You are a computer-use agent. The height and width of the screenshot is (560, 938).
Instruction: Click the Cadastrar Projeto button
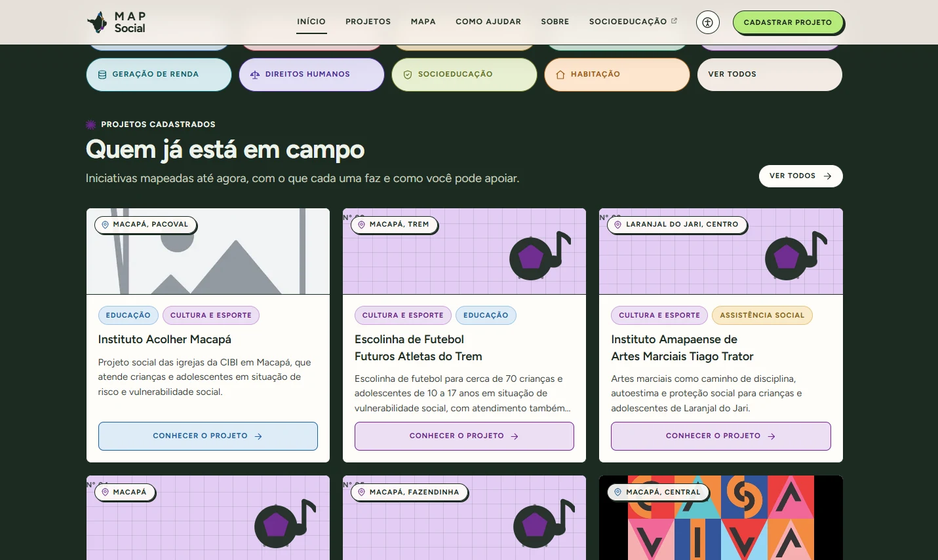[788, 22]
